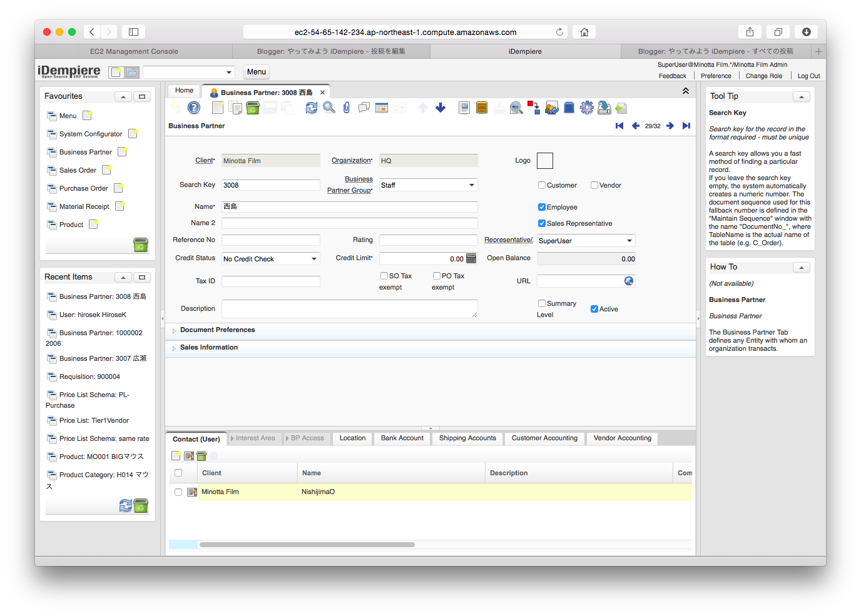Toggle grid view with the table icon
This screenshot has width=861, height=616.
(382, 108)
